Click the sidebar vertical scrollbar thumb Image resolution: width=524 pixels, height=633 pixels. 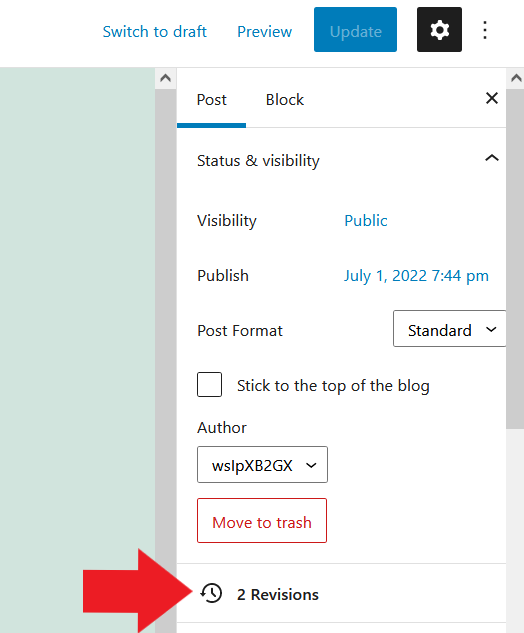point(515,258)
